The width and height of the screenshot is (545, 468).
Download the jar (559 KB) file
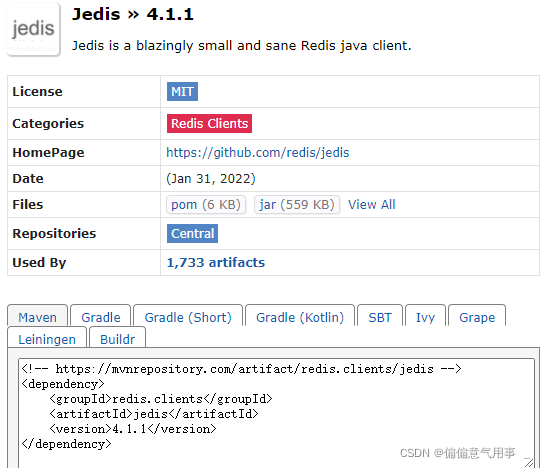pyautogui.click(x=297, y=204)
